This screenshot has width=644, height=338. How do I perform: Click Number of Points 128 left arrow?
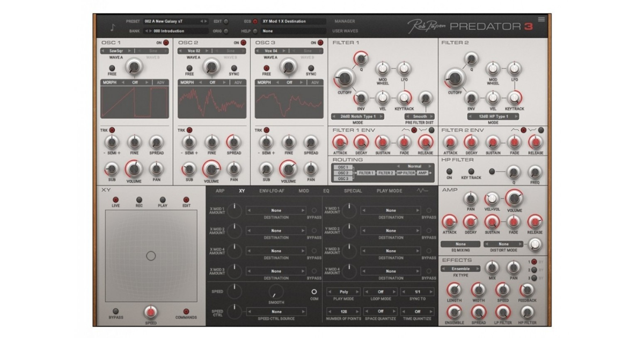coord(328,311)
